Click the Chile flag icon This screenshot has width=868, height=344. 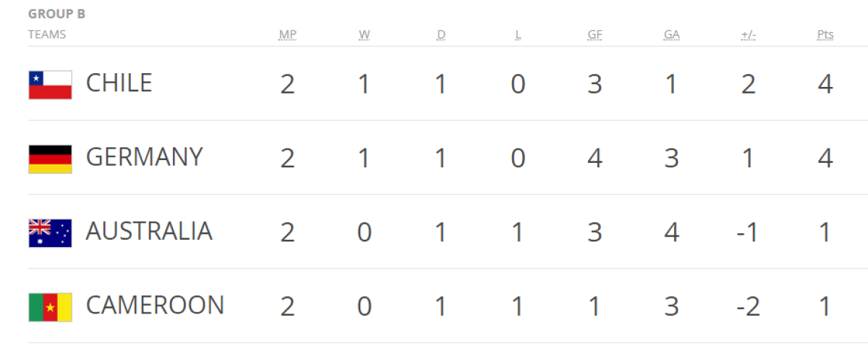point(50,85)
